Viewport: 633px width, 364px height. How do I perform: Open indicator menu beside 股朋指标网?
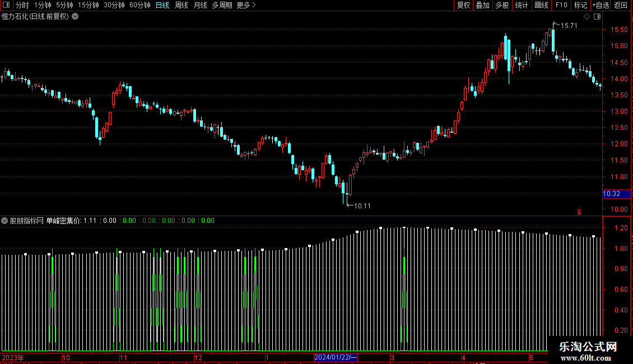coord(4,221)
